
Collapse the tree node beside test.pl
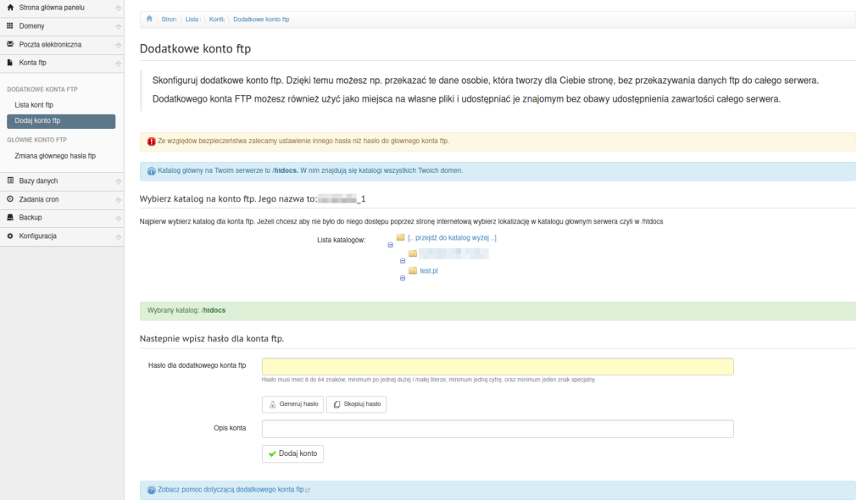[403, 278]
